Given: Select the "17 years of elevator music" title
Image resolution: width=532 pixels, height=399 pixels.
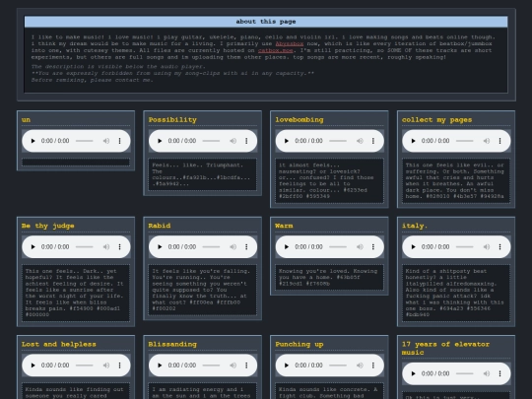Looking at the screenshot, I should click(x=445, y=348).
